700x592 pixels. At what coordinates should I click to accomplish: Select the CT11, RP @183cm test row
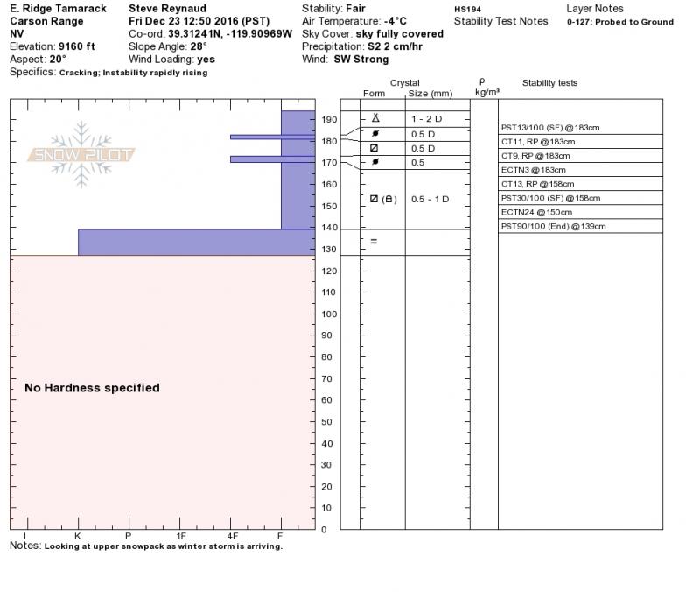pyautogui.click(x=537, y=141)
